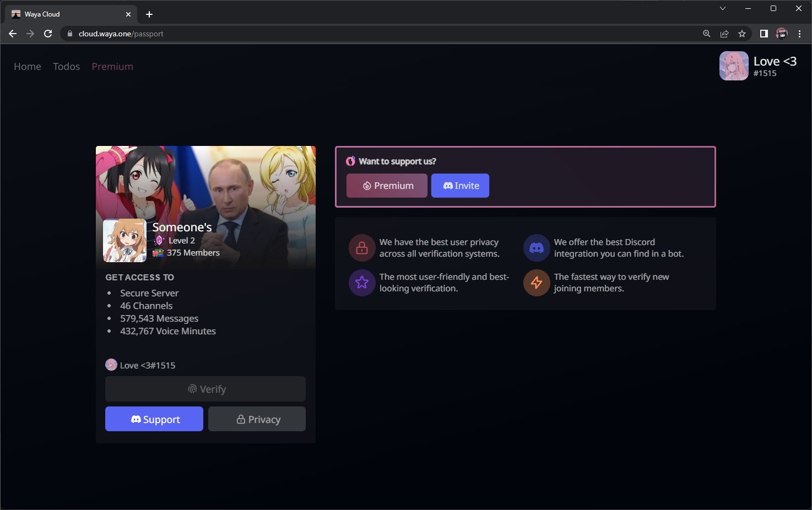Viewport: 812px width, 510px height.
Task: Click the 579,543 Messages list item
Action: (159, 318)
